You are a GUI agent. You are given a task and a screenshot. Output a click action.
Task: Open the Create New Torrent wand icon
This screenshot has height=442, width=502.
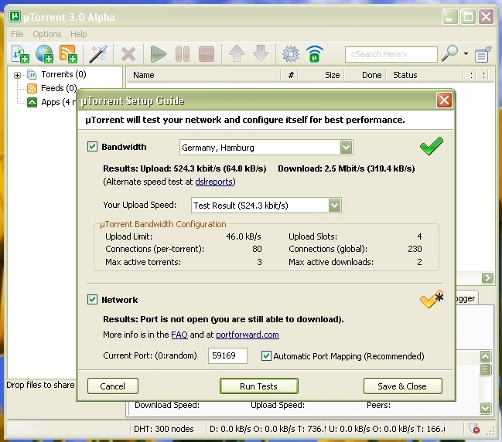point(98,54)
